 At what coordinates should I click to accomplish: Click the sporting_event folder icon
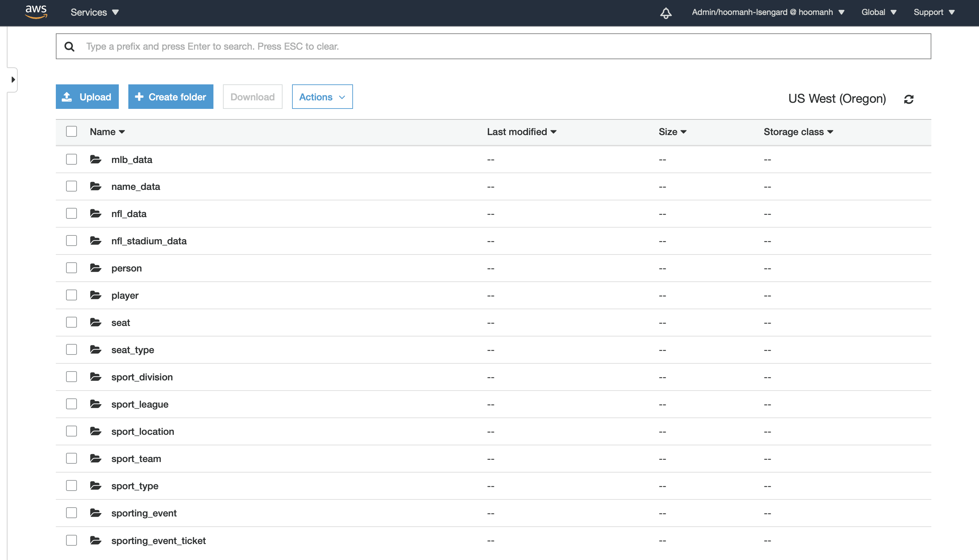click(95, 513)
